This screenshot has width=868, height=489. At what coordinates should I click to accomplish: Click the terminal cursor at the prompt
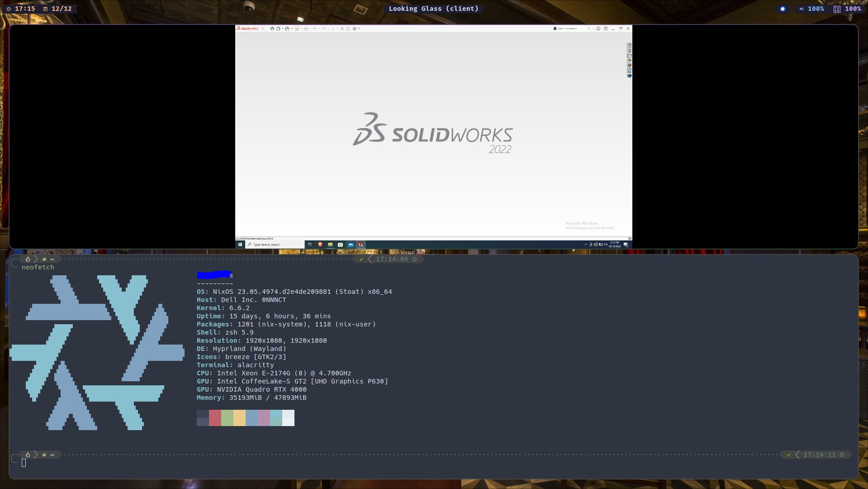click(x=24, y=463)
